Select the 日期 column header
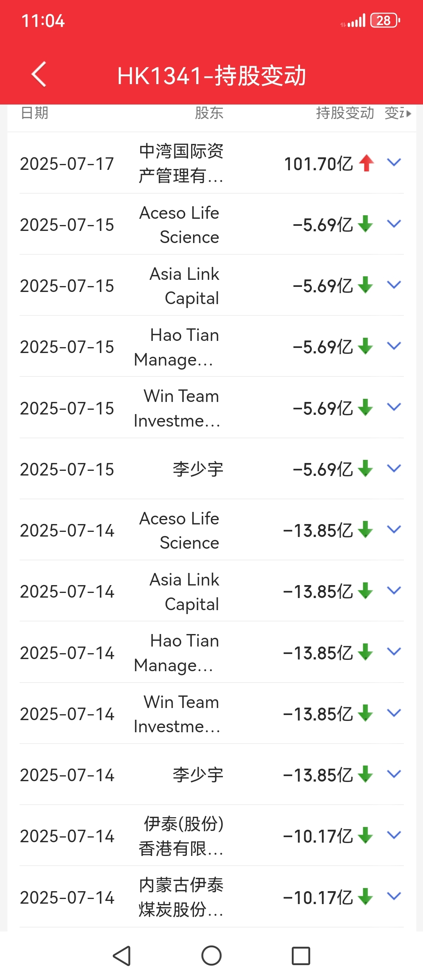This screenshot has height=980, width=423. coord(34,113)
